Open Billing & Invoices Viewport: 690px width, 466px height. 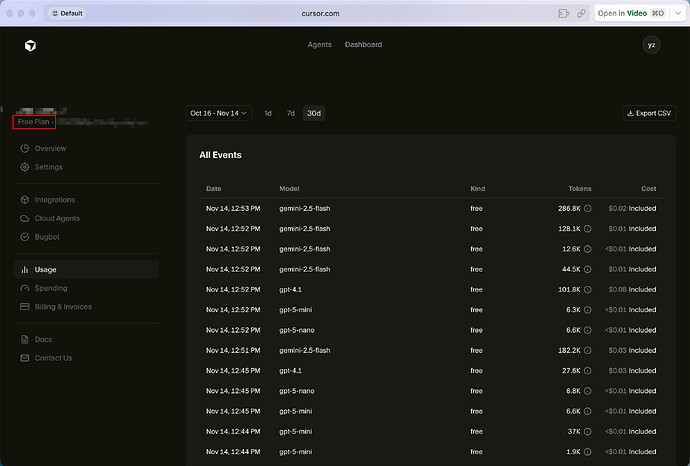[86, 307]
